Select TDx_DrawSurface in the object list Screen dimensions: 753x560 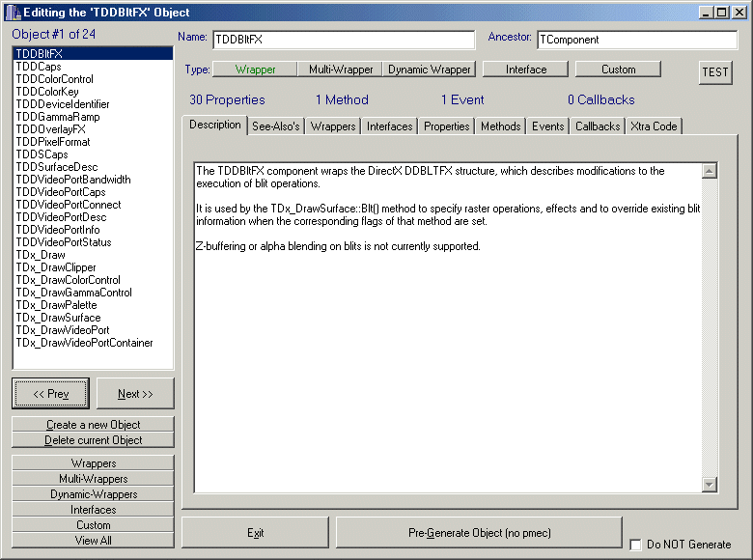pos(58,318)
